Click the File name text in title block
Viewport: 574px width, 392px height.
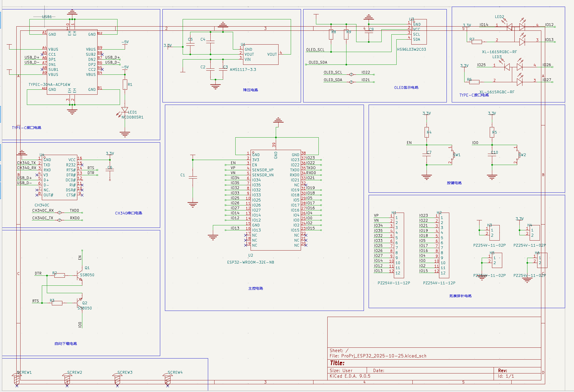[378, 356]
